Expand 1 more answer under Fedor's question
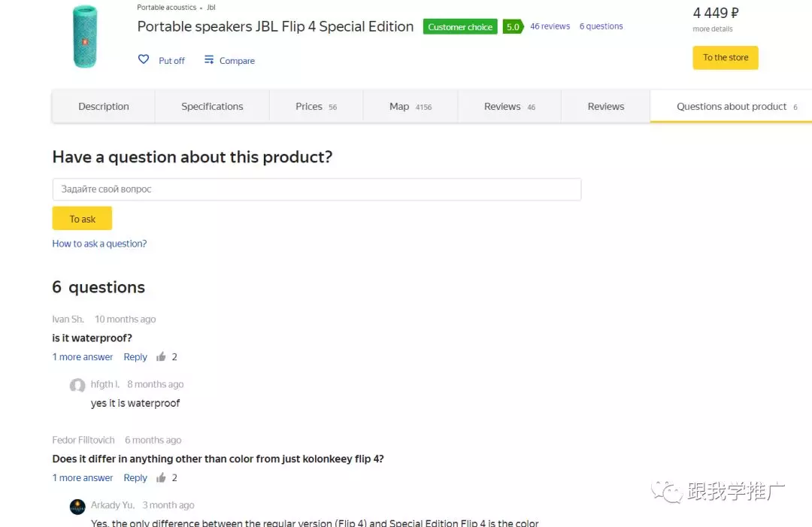Screen dimensions: 812x527 (83, 478)
